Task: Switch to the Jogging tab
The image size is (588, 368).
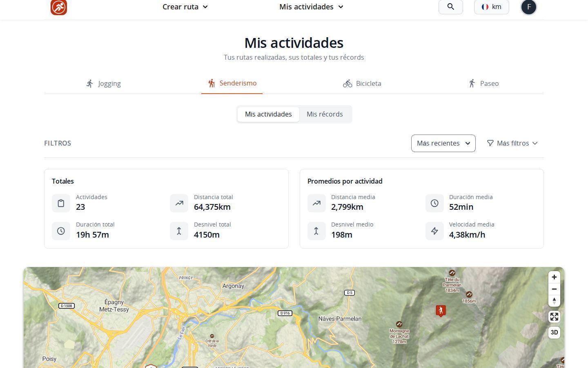Action: click(104, 83)
